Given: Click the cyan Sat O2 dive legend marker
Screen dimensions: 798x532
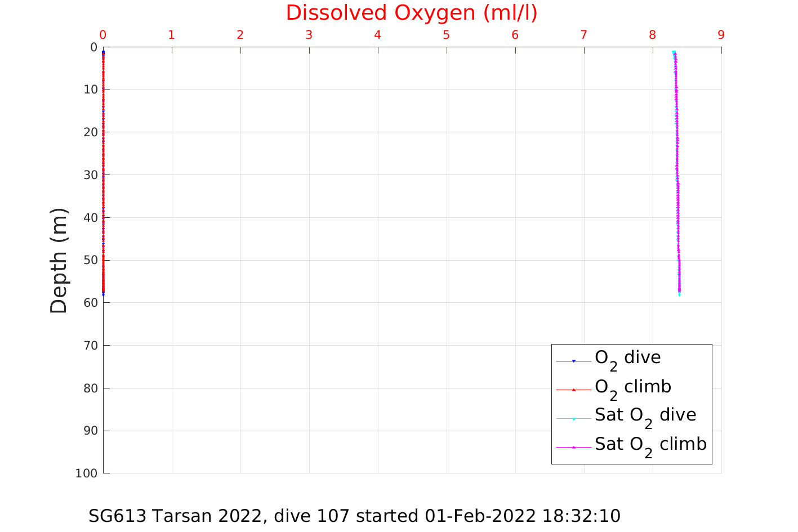Looking at the screenshot, I should (x=574, y=419).
